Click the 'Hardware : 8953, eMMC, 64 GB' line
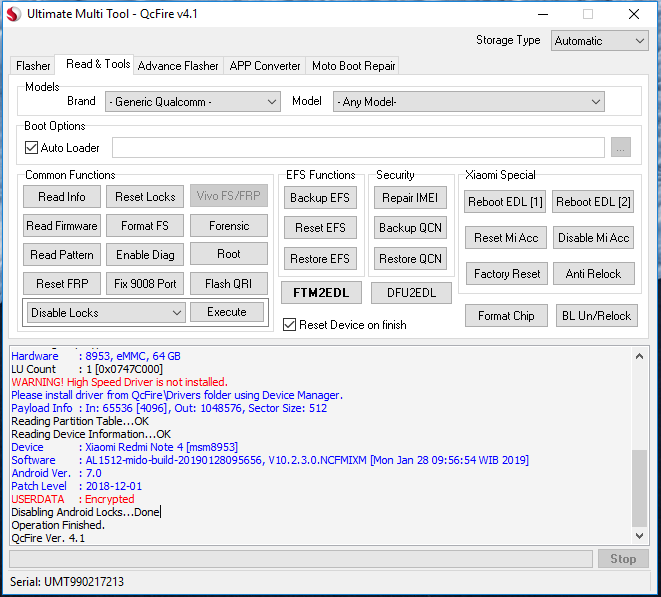The height and width of the screenshot is (597, 661). click(96, 356)
